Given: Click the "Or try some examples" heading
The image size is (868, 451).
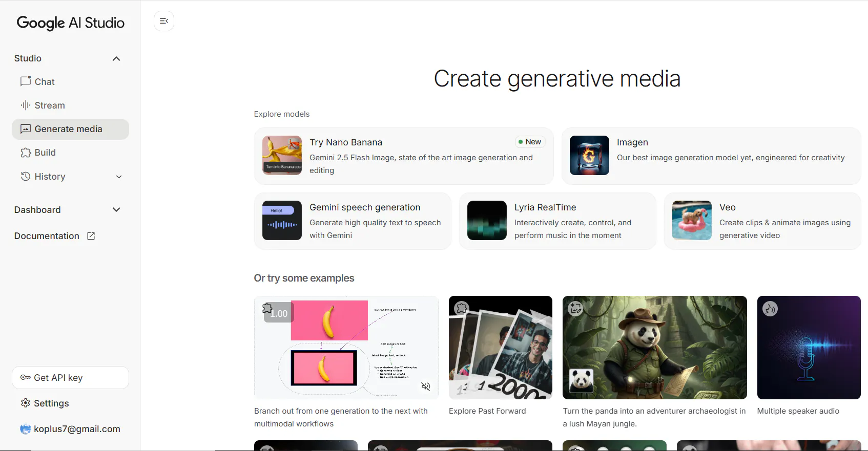Looking at the screenshot, I should coord(304,278).
